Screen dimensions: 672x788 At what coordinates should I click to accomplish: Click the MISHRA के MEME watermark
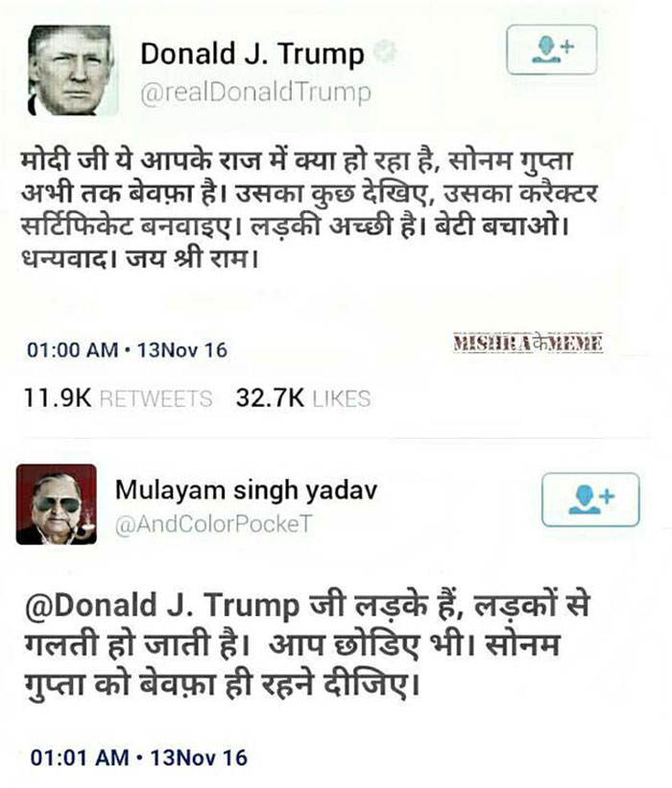528,344
